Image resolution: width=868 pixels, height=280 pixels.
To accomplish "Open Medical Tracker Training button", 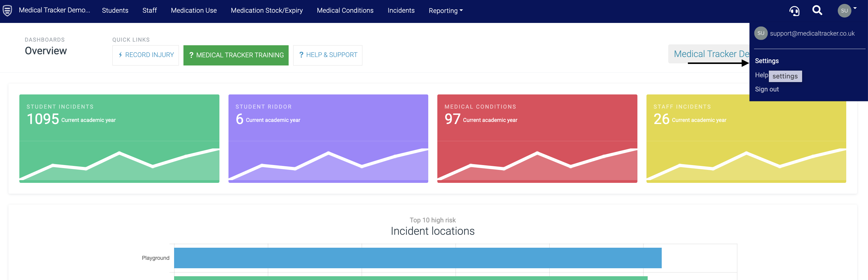I will point(236,55).
